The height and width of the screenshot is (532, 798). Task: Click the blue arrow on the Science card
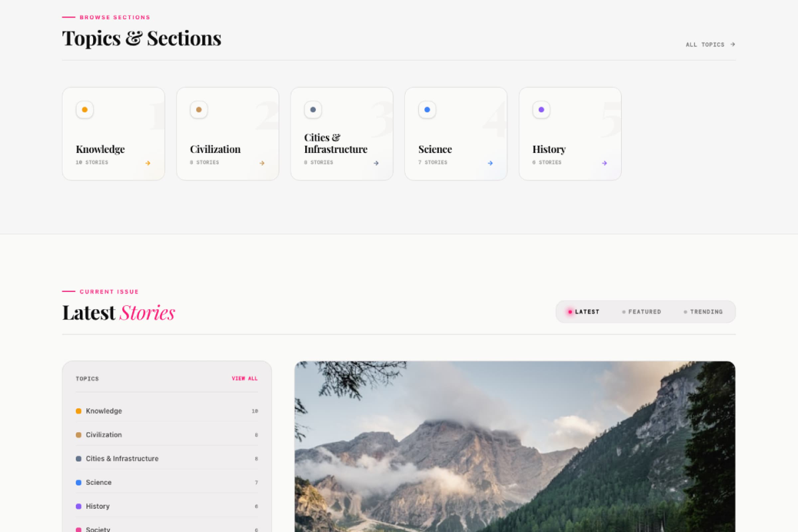(490, 163)
